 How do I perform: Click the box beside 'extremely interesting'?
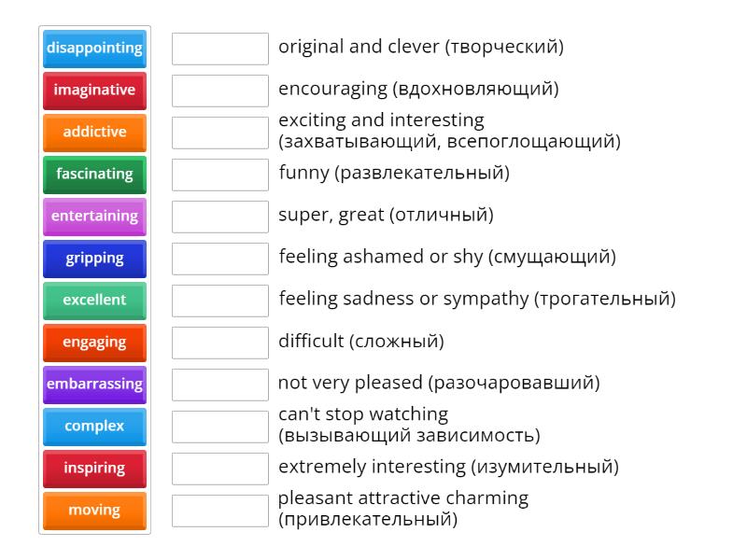click(x=220, y=469)
